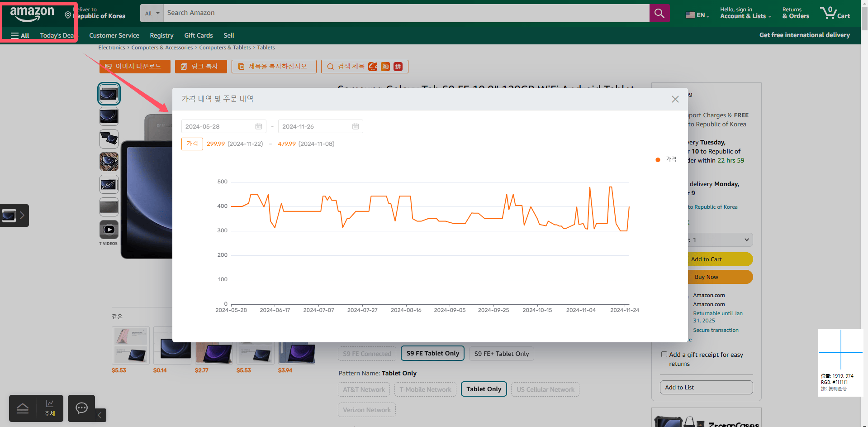Viewport: 868px width, 427px height.
Task: Close the price history dialog
Action: (x=675, y=99)
